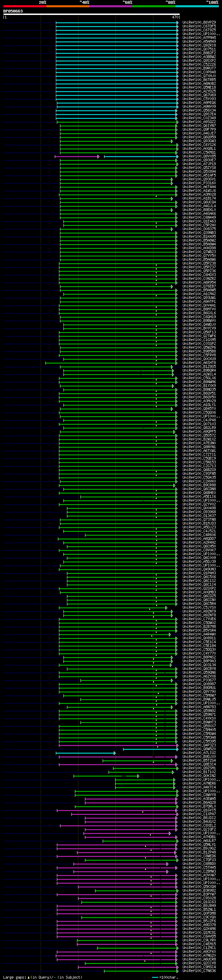Viewport: 222px width, 980px height.
Task: Click the 470 query length label
Action: click(x=175, y=17)
